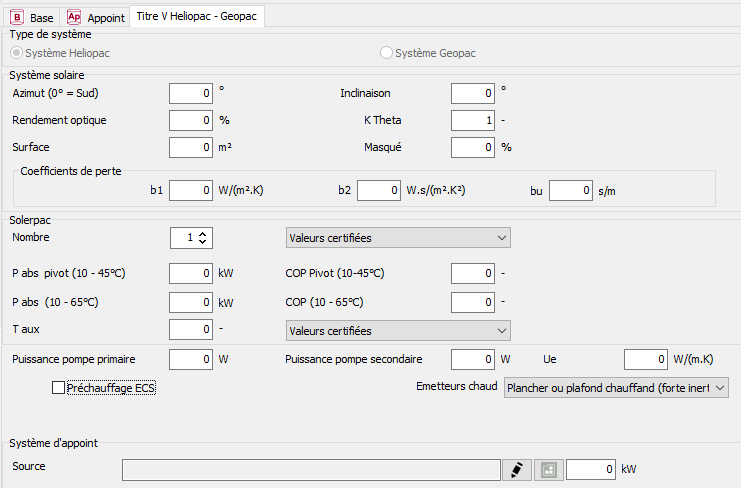Screen dimensions: 741x488
Task: Click the Puissance pompe primaire field
Action: (191, 359)
